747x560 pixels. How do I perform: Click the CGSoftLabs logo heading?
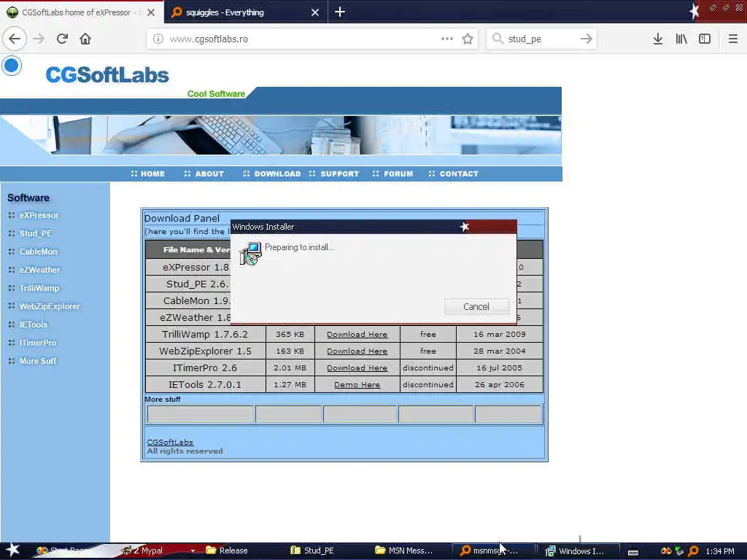(107, 75)
